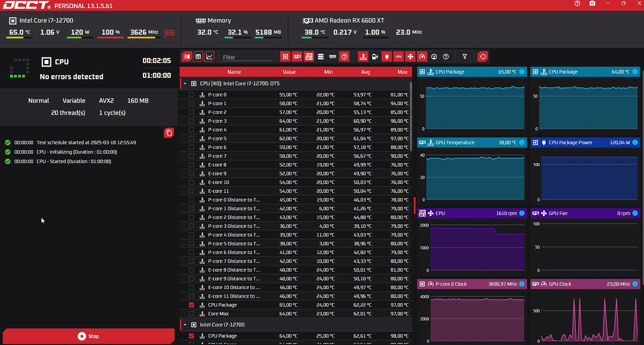Toggle fan speed sensor type filter
The height and width of the screenshot is (345, 644).
410,57
